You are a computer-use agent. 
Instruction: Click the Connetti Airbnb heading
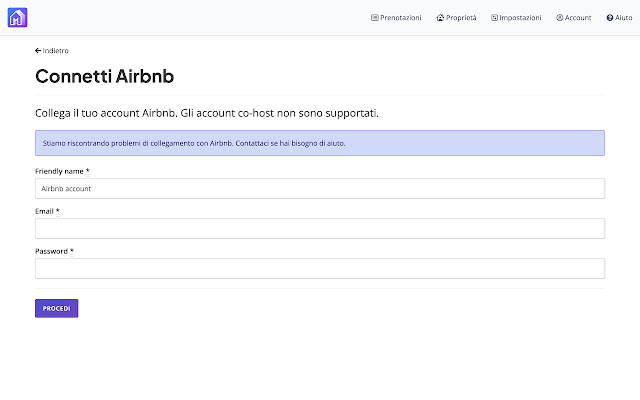click(104, 76)
